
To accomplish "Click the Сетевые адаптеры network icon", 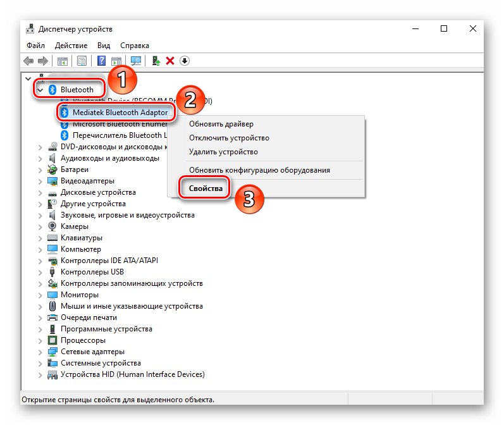I will pos(52,352).
